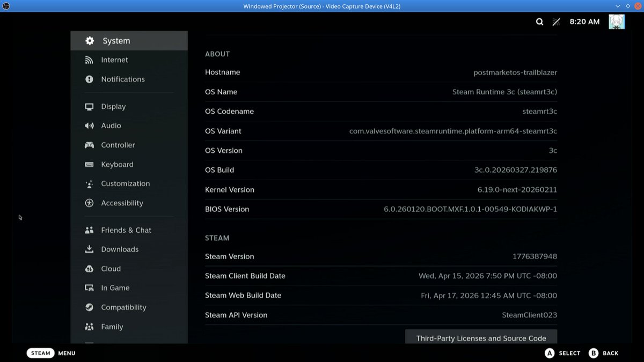
Task: Click hostname value postmarketos-trailblazer
Action: (515, 72)
